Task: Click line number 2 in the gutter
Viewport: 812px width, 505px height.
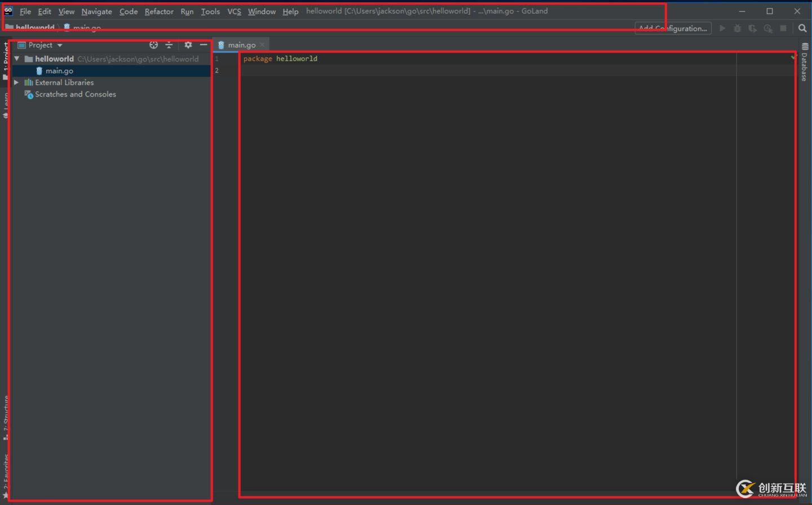Action: (217, 70)
